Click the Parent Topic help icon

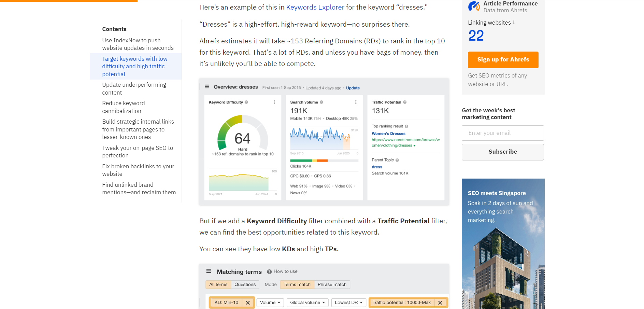pyautogui.click(x=397, y=160)
